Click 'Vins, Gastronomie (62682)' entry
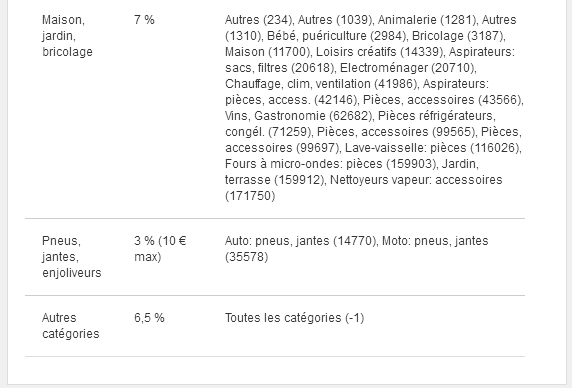 (298, 116)
